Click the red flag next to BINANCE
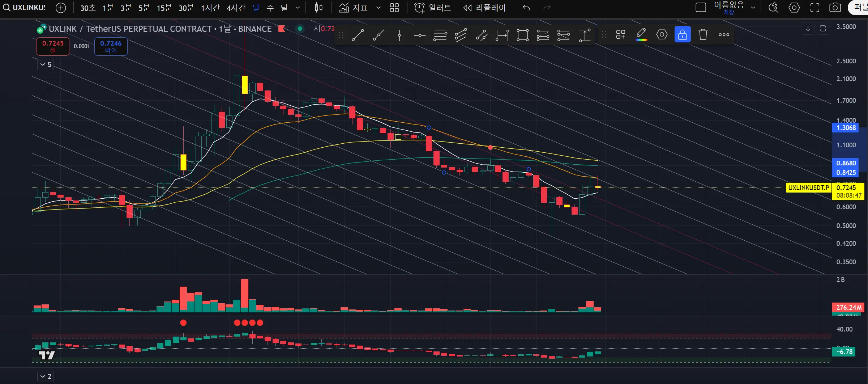Viewport: 868px width, 384px height. 282,29
